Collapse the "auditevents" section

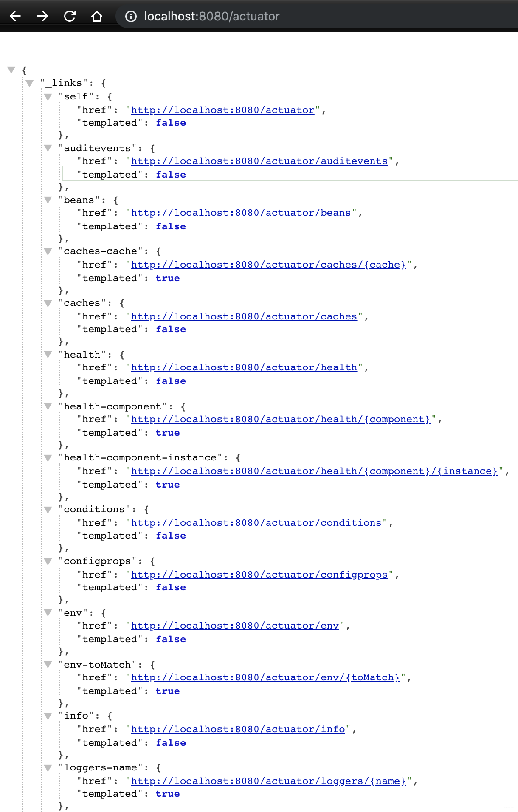(x=48, y=148)
